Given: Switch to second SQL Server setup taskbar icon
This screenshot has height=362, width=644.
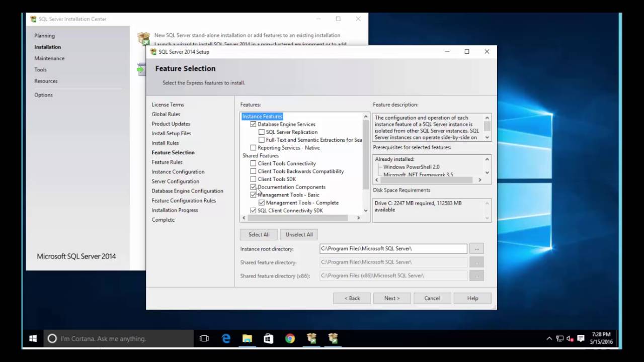Looking at the screenshot, I should coord(333,338).
